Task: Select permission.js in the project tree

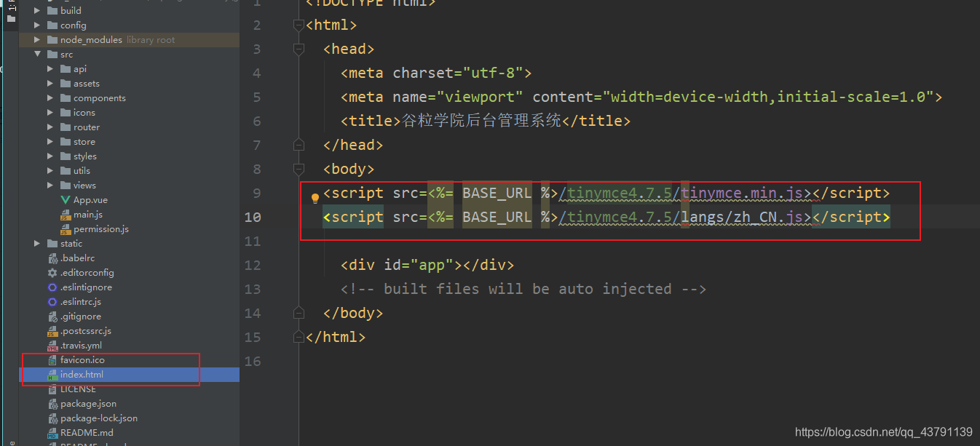Action: tap(101, 229)
